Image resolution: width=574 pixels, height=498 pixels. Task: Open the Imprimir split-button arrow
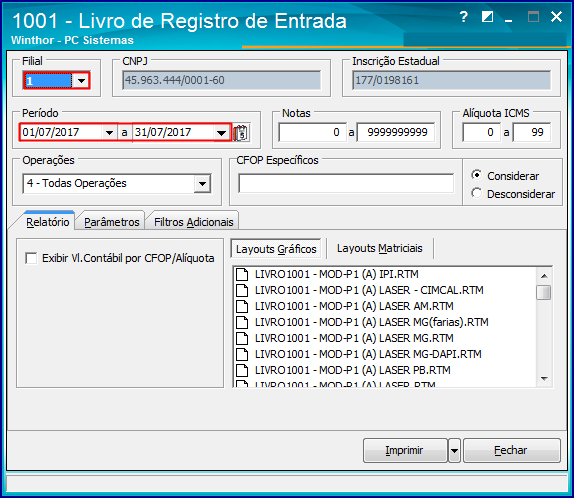pos(454,450)
